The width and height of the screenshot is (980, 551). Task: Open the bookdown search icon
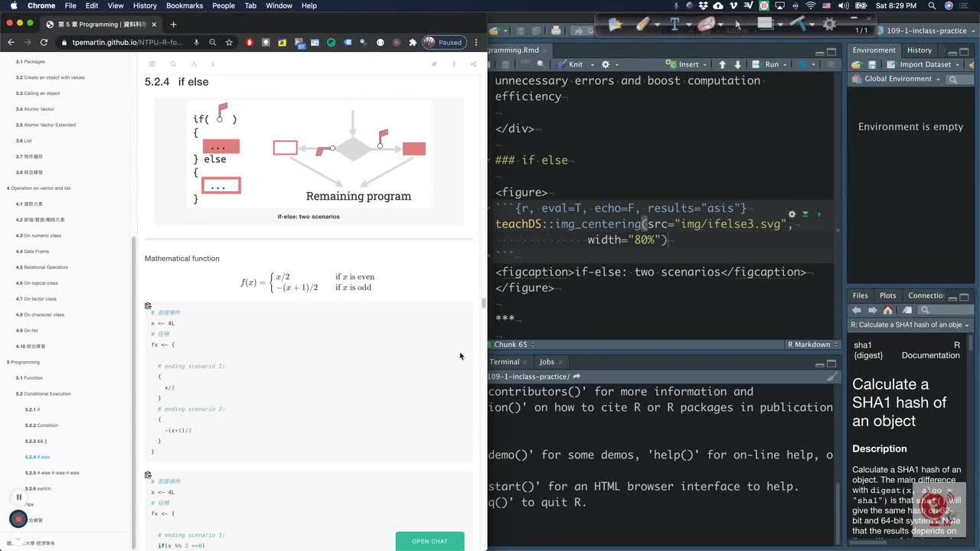click(173, 64)
